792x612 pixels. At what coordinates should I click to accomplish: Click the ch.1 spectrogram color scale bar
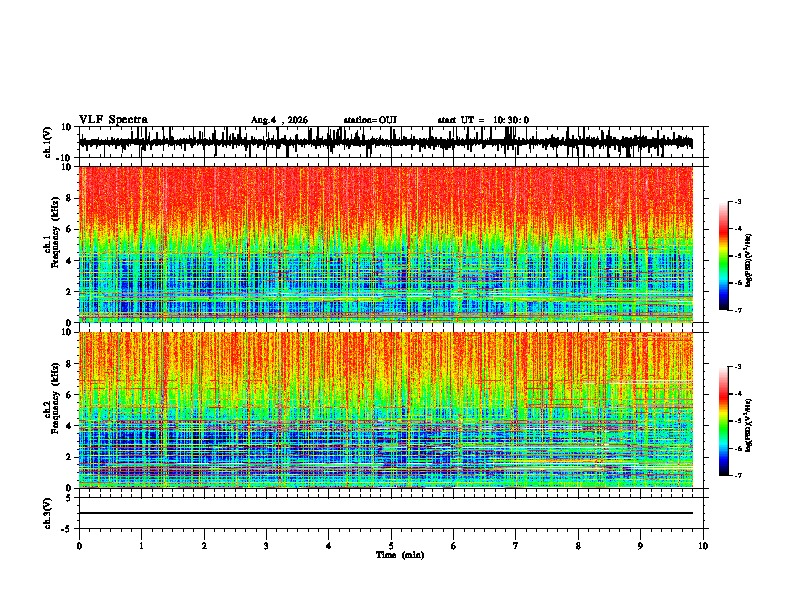[724, 255]
